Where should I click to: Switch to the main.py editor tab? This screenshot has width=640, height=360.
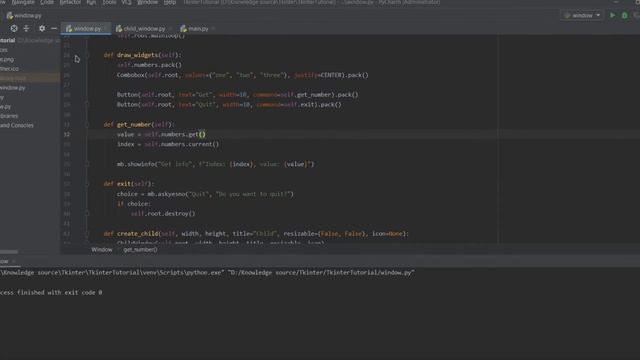197,29
